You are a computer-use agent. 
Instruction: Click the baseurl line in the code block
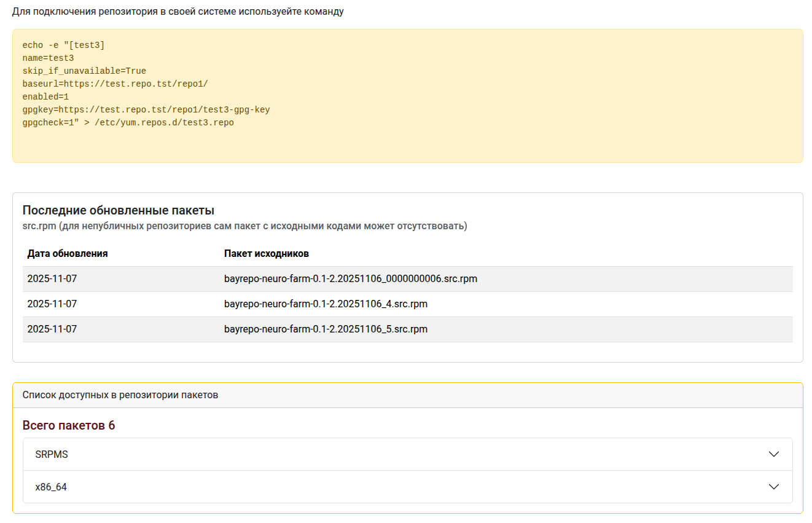click(x=119, y=84)
